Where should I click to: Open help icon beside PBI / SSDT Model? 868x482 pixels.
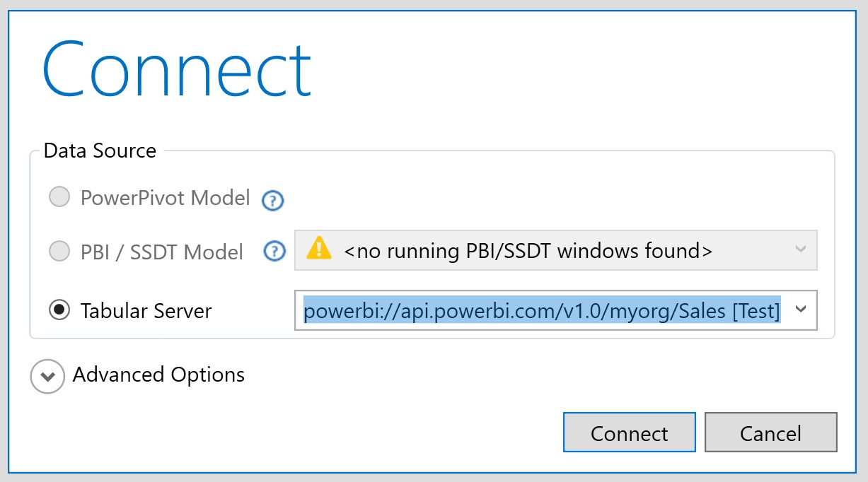pos(274,251)
